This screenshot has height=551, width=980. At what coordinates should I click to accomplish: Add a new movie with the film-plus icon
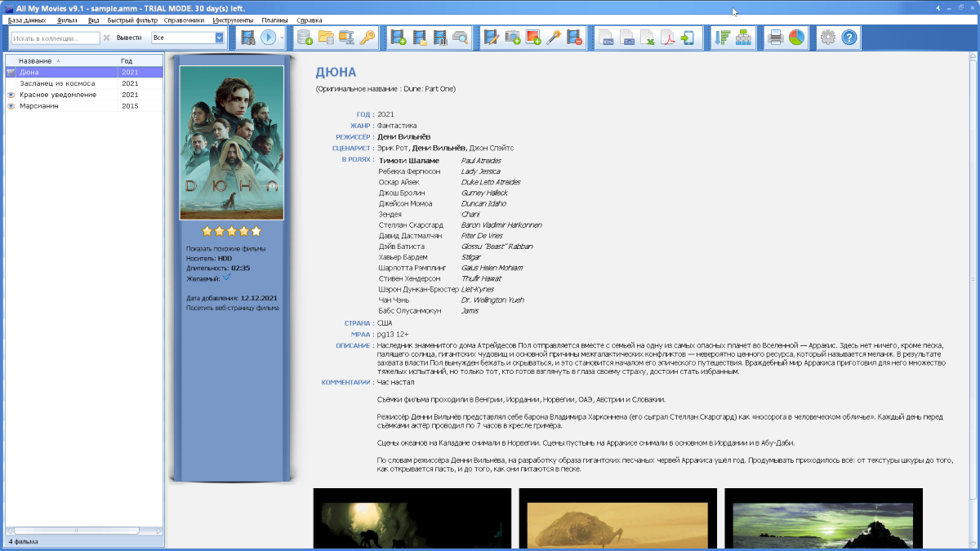[x=399, y=38]
